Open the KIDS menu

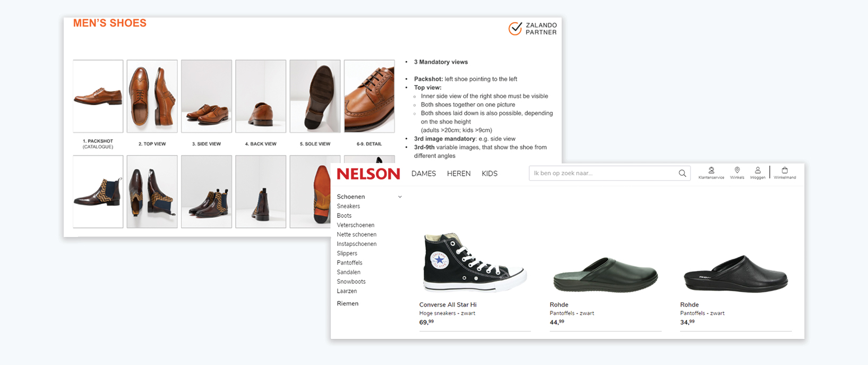(x=489, y=174)
